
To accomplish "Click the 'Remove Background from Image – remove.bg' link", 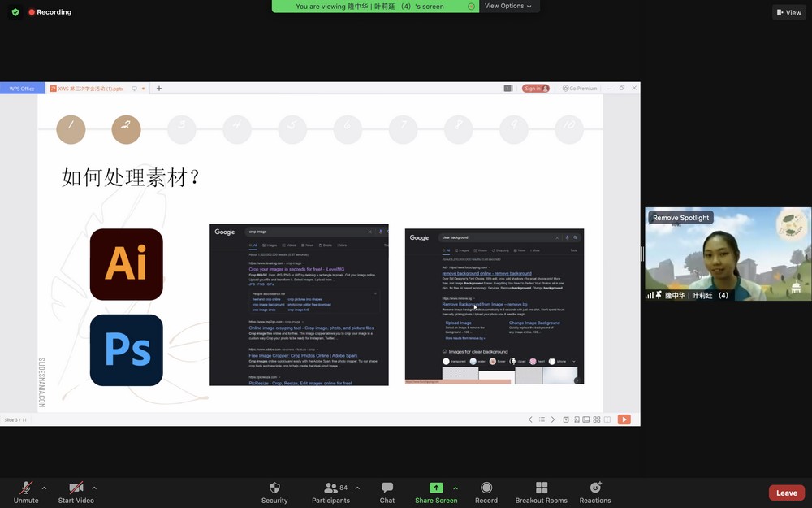I will (x=485, y=304).
